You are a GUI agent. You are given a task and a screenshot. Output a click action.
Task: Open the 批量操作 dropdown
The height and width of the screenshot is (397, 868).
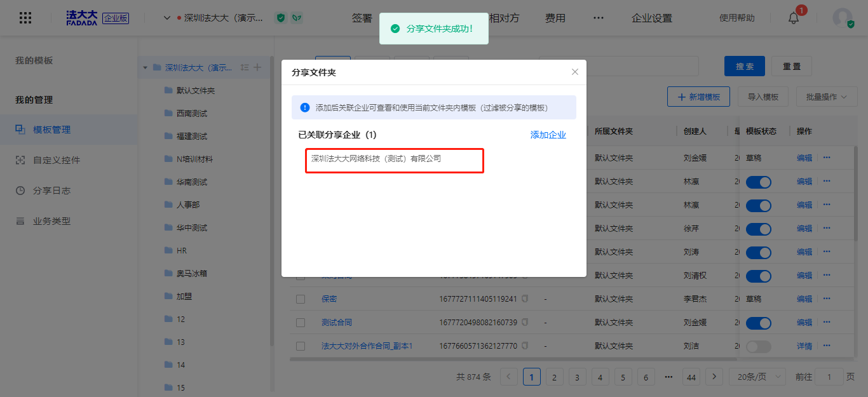(827, 97)
